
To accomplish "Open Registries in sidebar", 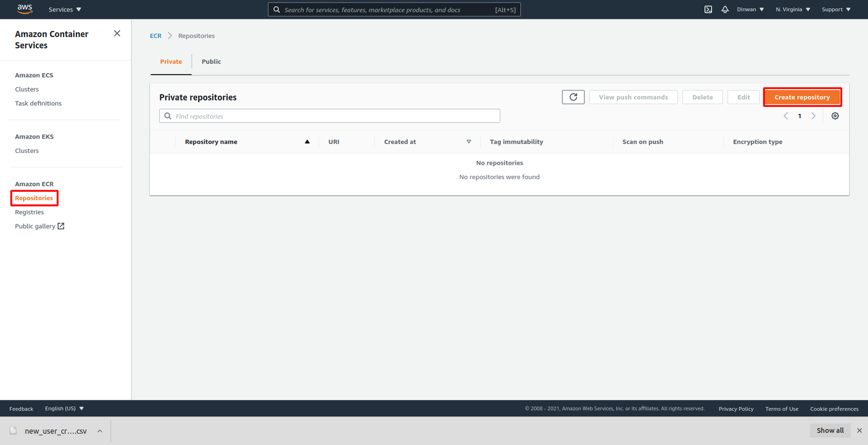I will pyautogui.click(x=29, y=212).
